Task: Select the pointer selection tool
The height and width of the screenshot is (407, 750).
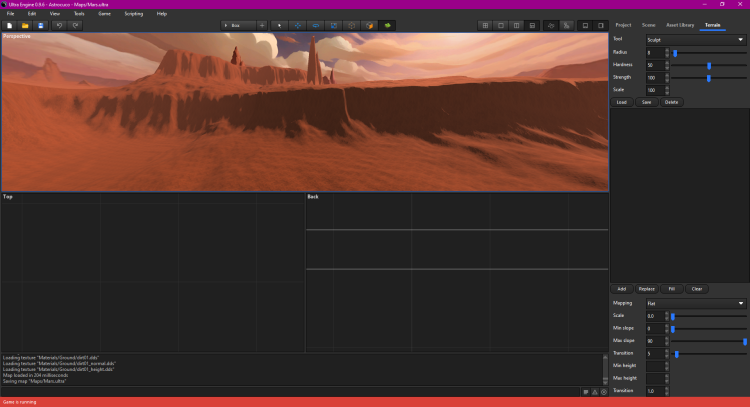Action: (x=280, y=25)
